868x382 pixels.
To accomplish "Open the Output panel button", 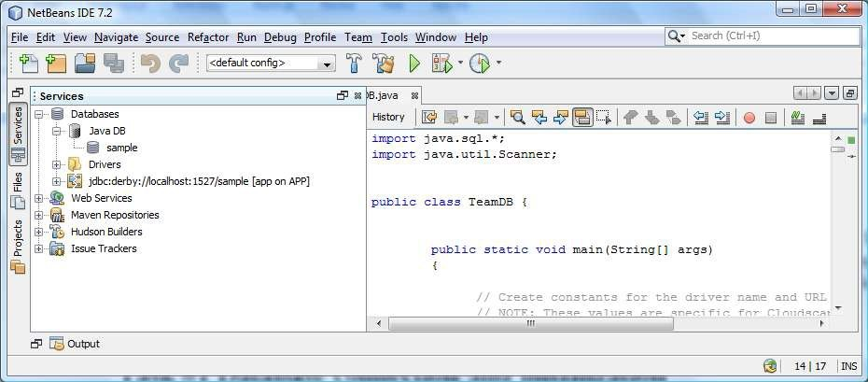I will tap(76, 344).
